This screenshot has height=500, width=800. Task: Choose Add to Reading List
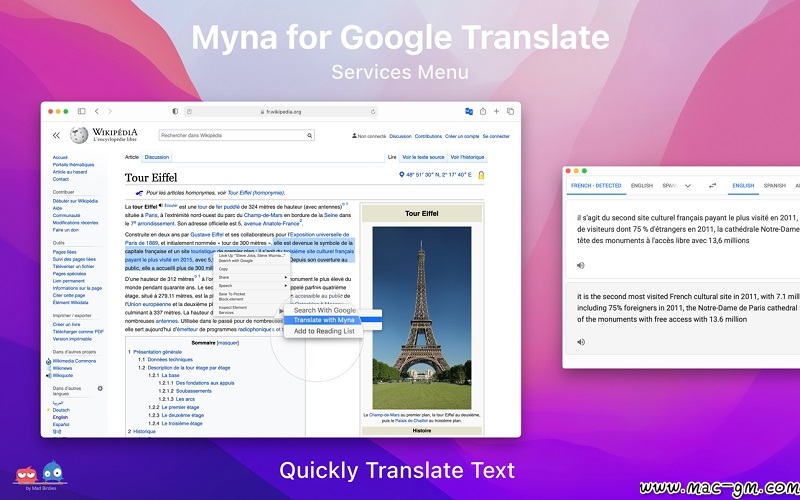[323, 331]
